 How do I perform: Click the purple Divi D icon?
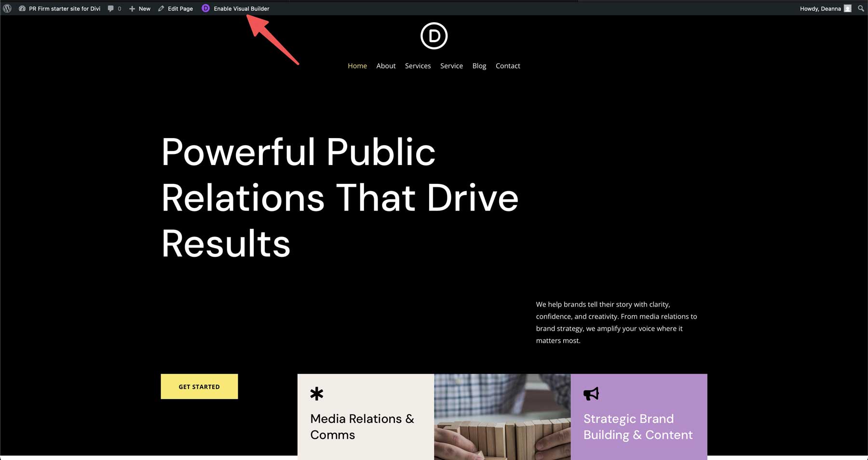point(205,8)
